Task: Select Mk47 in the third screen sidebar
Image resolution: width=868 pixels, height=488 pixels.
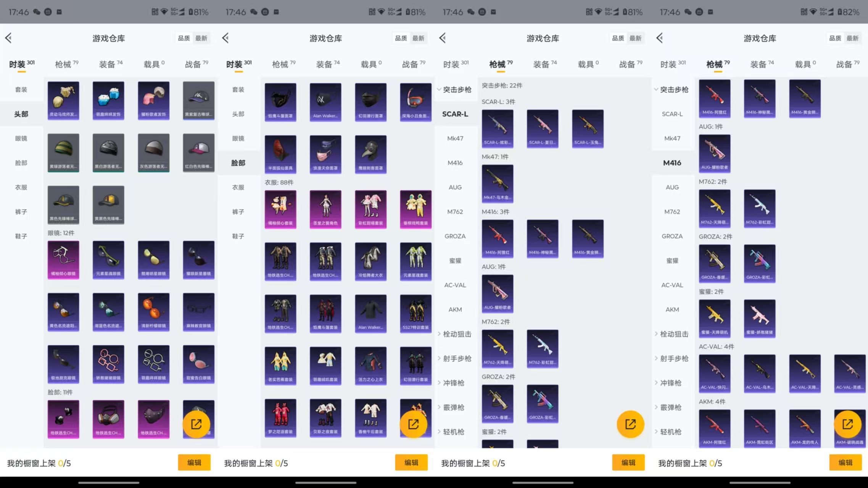Action: 456,139
